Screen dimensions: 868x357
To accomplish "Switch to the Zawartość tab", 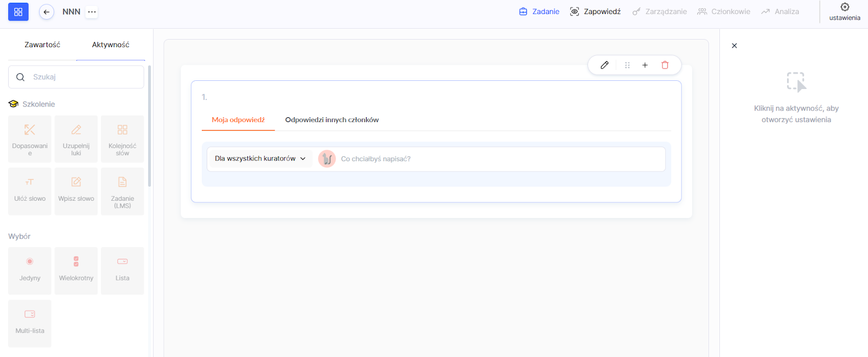I will (42, 44).
